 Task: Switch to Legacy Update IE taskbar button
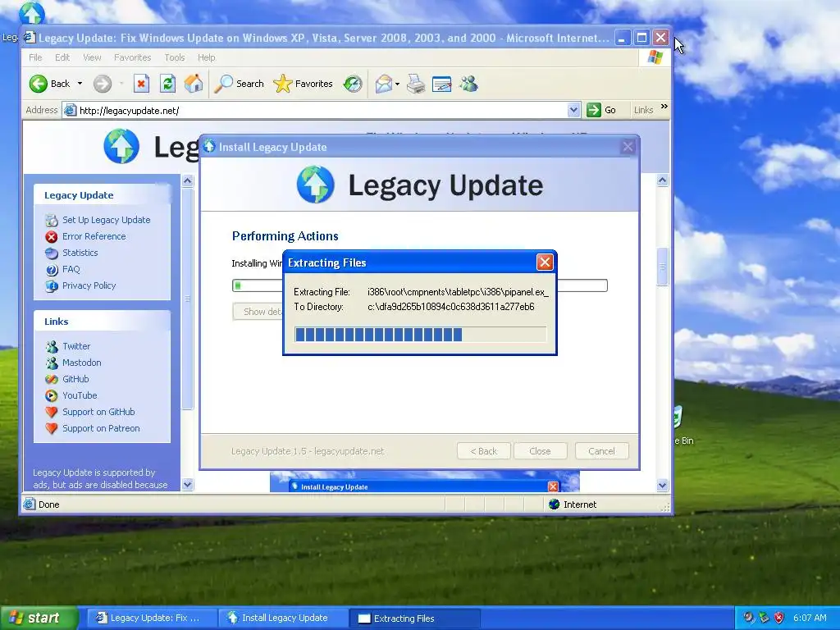click(x=152, y=618)
